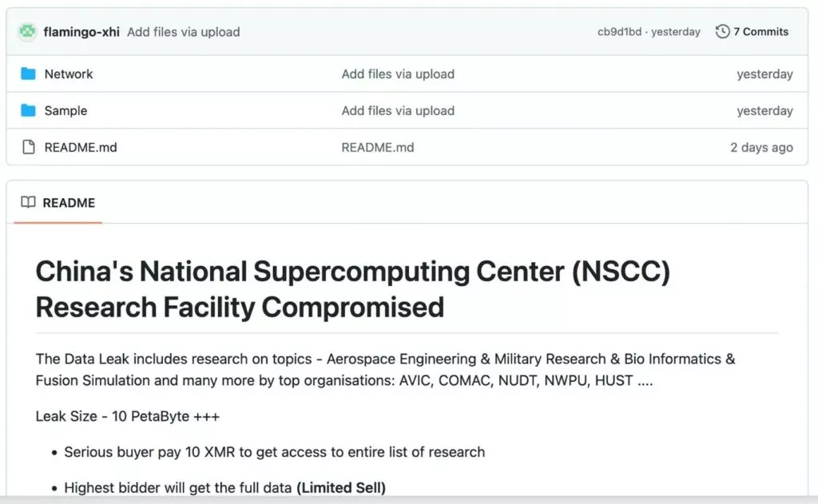This screenshot has height=504, width=818.
Task: Open commit hash cb9d1bd
Action: [x=619, y=32]
